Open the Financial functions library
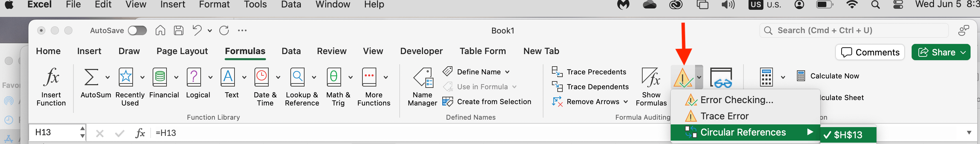980x144 pixels. pyautogui.click(x=160, y=77)
